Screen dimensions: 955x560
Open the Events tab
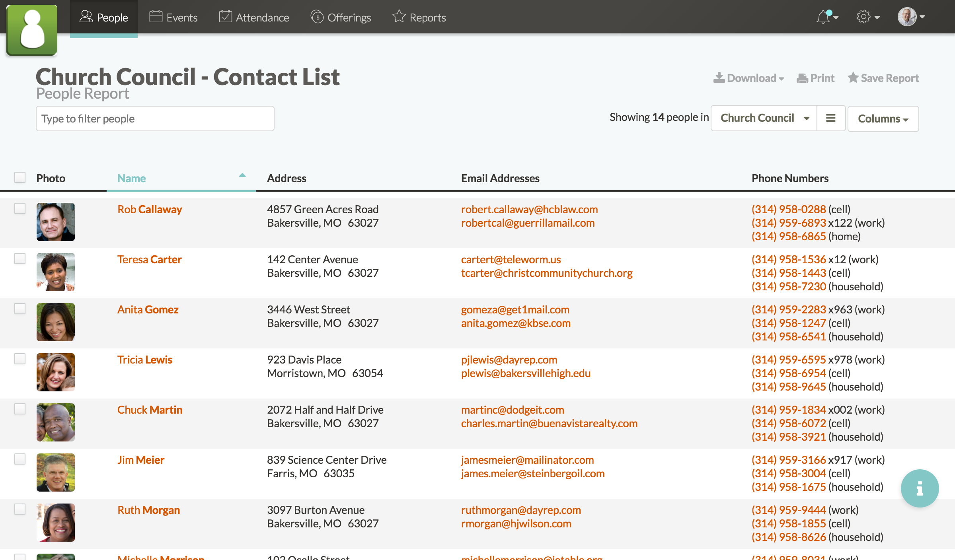coord(173,17)
